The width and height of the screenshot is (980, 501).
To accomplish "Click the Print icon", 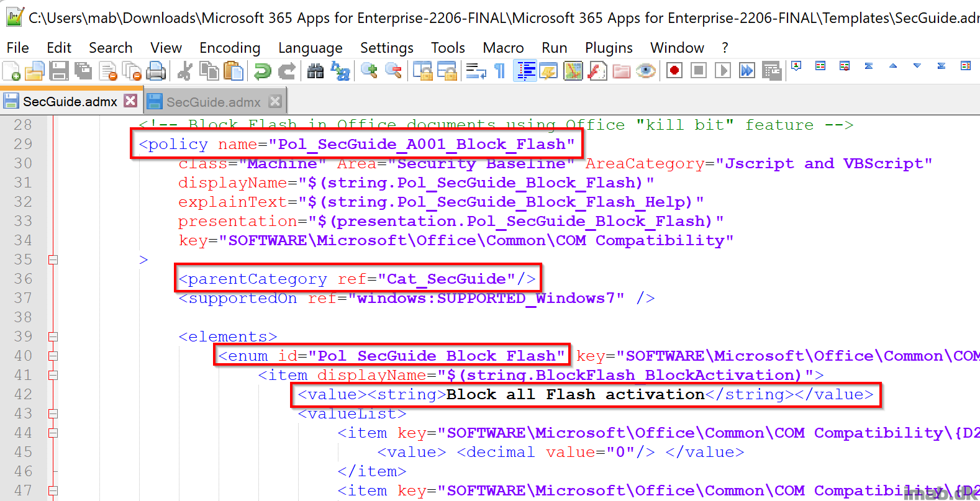I will tap(156, 71).
